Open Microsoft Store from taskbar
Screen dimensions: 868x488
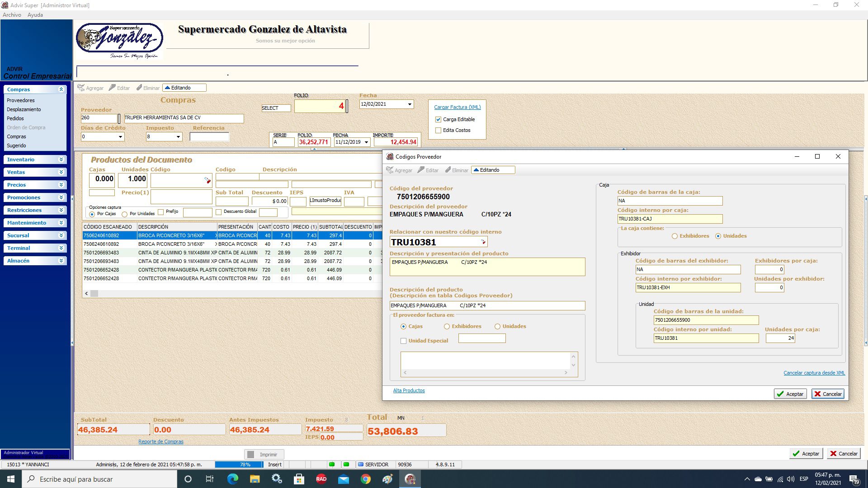click(x=299, y=479)
